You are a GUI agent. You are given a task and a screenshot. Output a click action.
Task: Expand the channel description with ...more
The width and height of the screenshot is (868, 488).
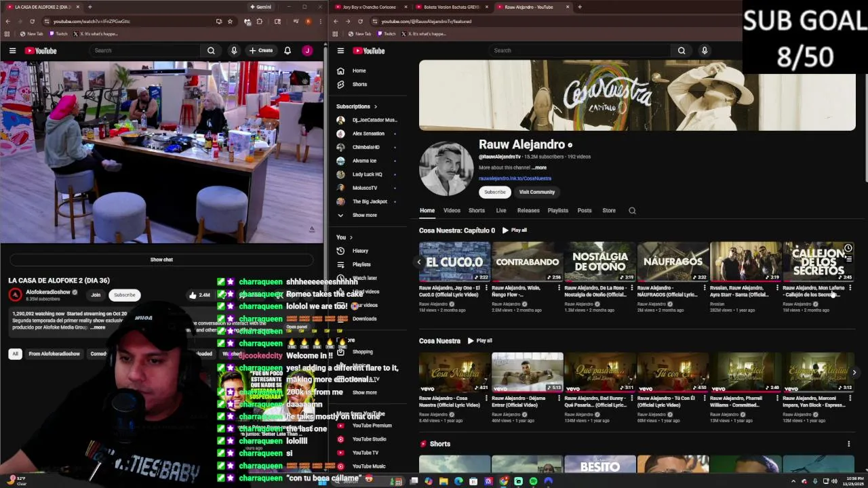539,167
